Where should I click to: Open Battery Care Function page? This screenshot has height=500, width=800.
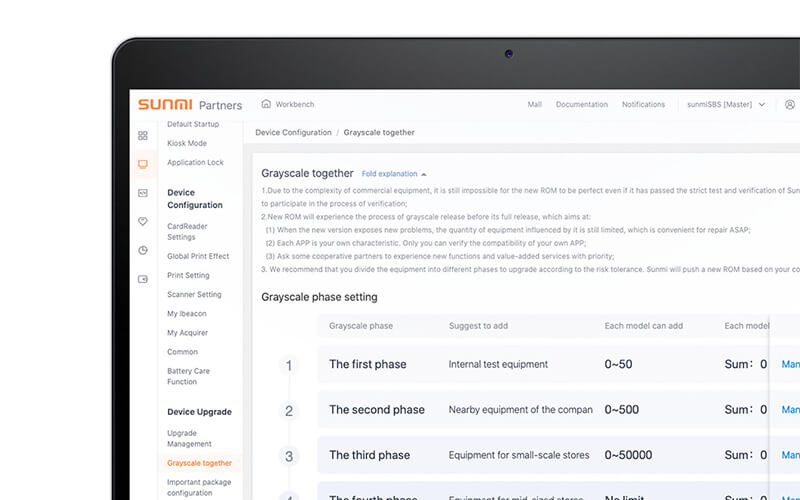(188, 376)
